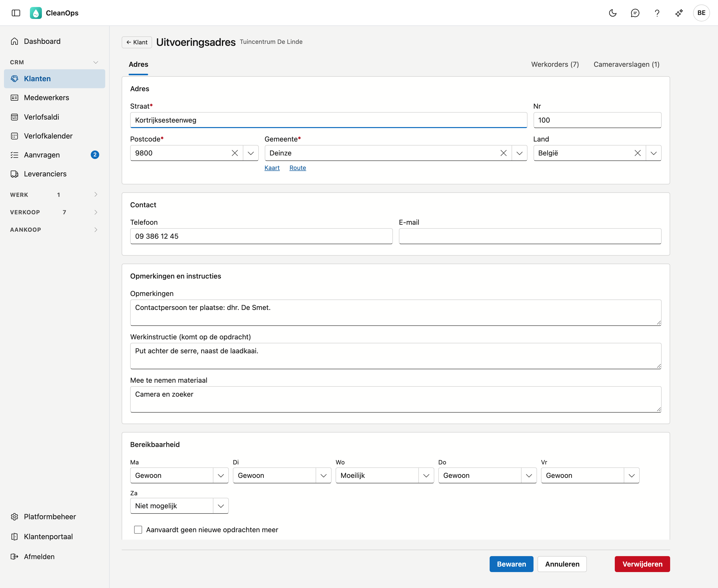Click the Annuleren button

coord(562,564)
